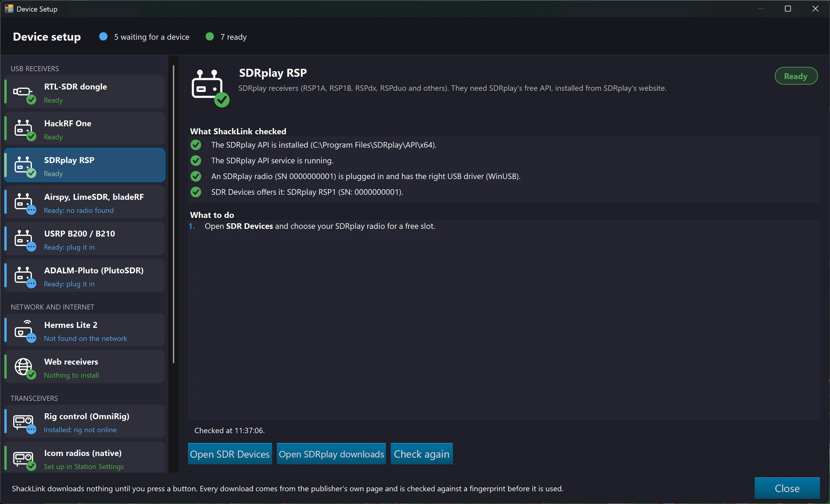Close the Device Setup dialog
830x504 pixels.
(x=787, y=488)
